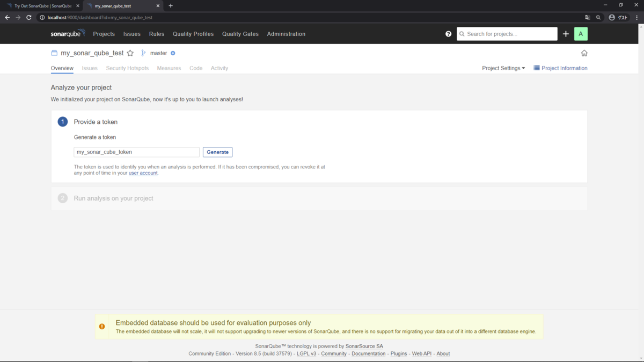This screenshot has height=362, width=644.
Task: Click the blue plus next to master branch
Action: (x=173, y=53)
